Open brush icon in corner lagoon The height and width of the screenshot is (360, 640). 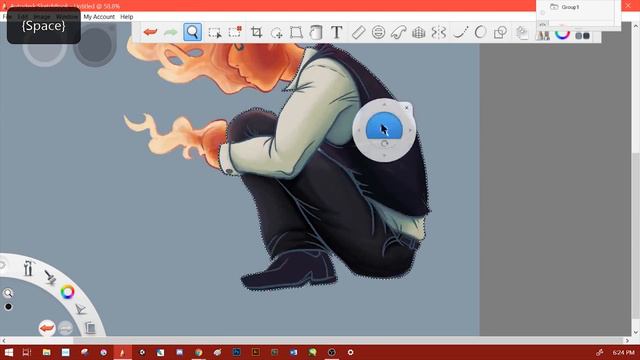[x=50, y=278]
